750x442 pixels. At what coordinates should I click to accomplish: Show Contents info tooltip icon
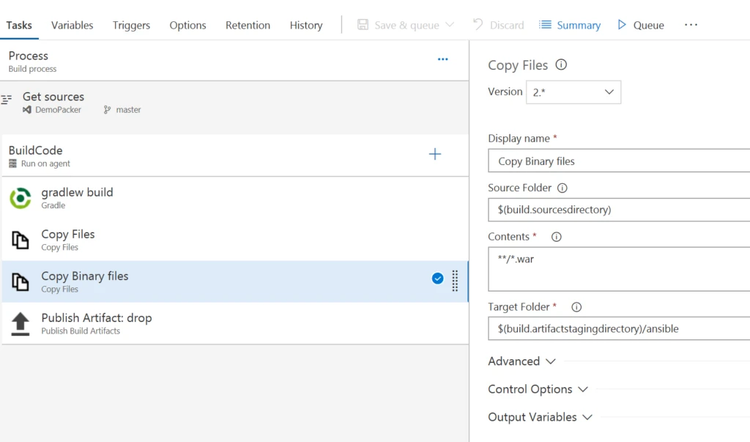coord(556,237)
